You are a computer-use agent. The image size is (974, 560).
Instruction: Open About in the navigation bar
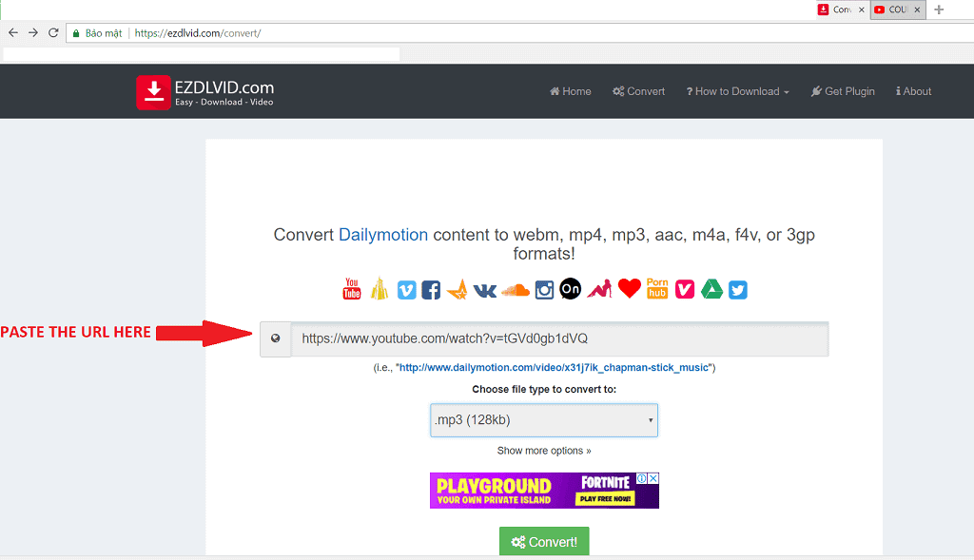(x=914, y=91)
